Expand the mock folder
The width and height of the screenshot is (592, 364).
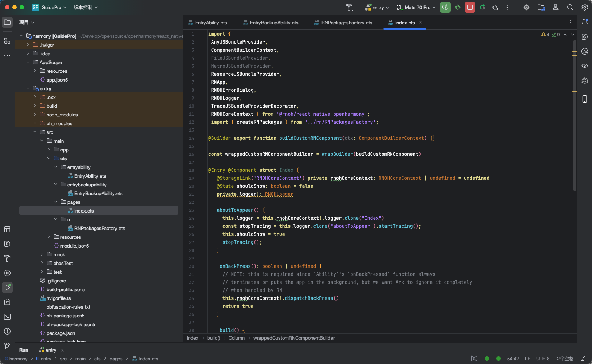[42, 254]
